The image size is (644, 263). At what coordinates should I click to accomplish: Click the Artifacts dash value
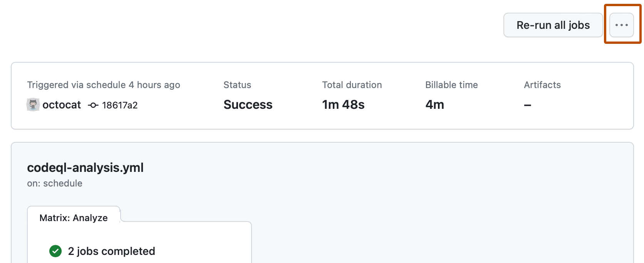click(528, 105)
